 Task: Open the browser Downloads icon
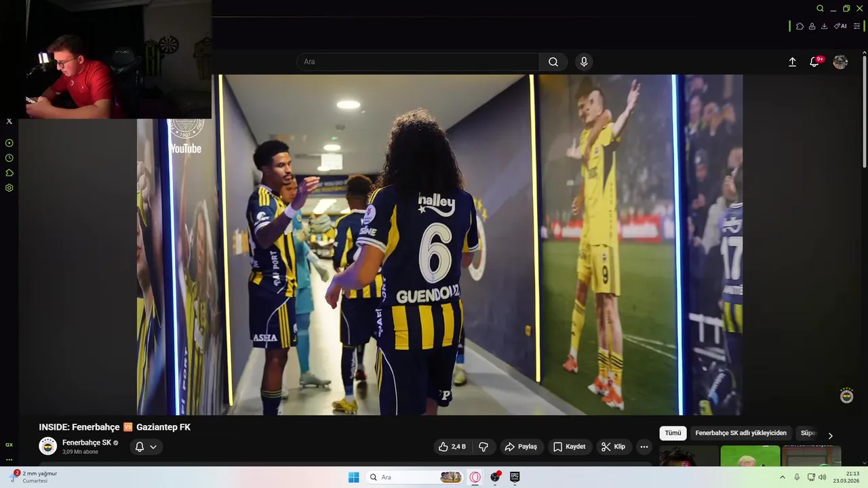tap(824, 26)
